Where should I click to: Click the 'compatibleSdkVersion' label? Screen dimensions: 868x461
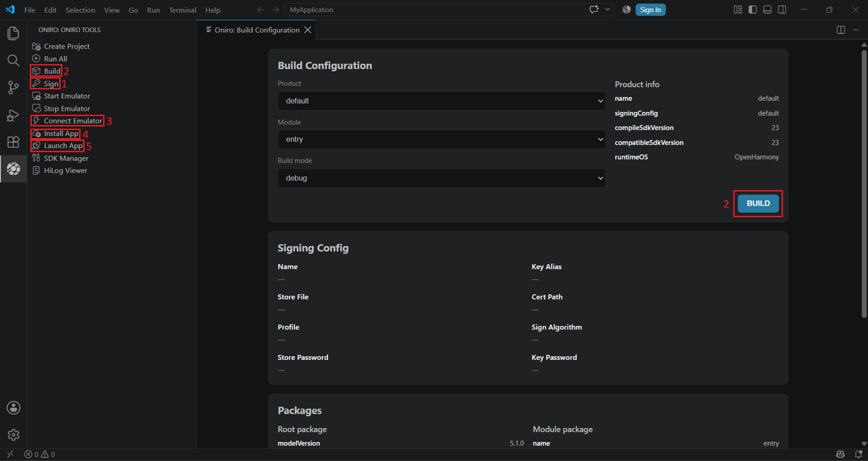pos(649,142)
